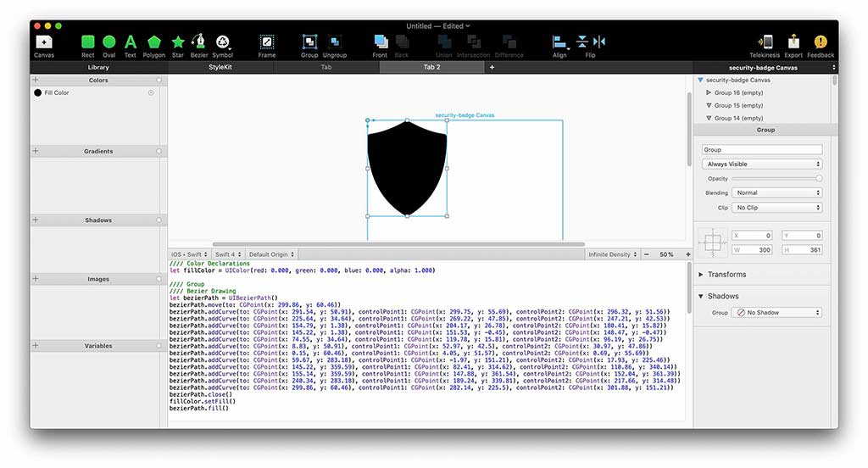Click the Group name input field
The width and height of the screenshot is (868, 468).
762,150
